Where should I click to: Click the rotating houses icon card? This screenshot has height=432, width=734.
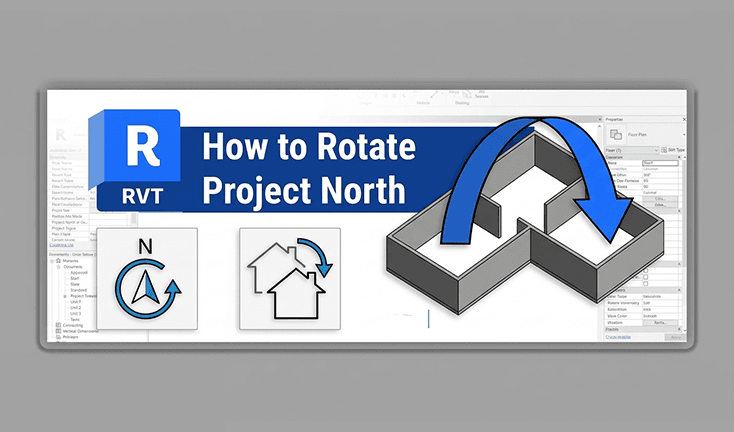(x=290, y=278)
